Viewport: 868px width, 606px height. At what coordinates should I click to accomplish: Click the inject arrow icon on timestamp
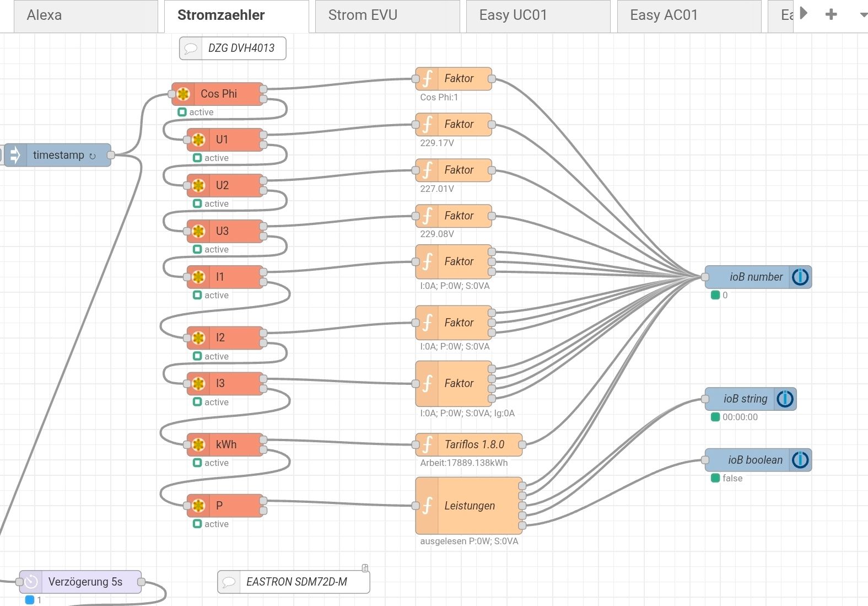[15, 155]
